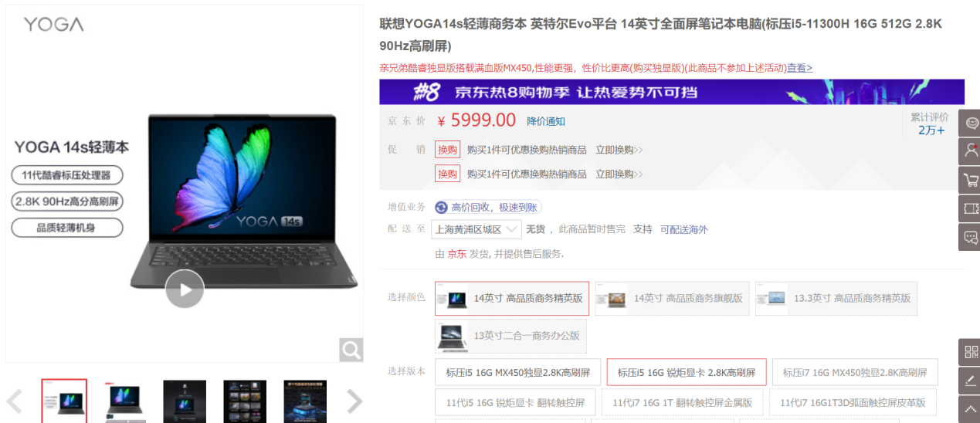980x423 pixels.
Task: Select 标压i7 16G MX450独显2.8K高刷屏 version
Action: pyautogui.click(x=855, y=372)
